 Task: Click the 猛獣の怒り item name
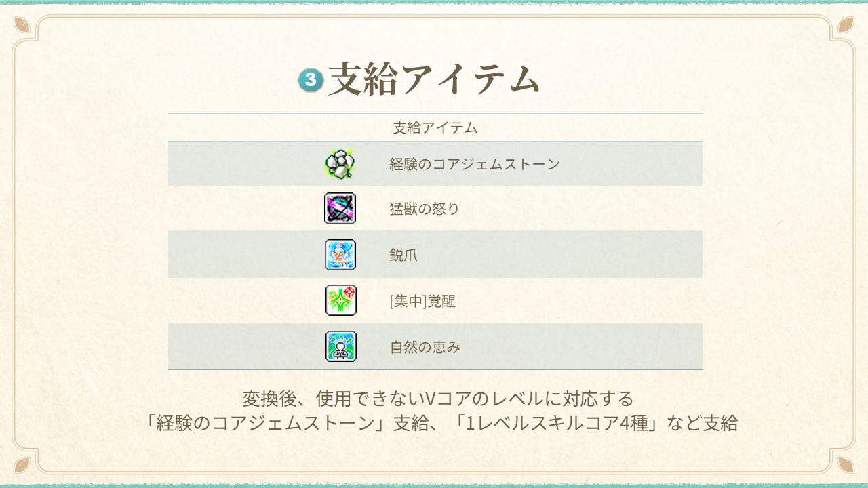click(x=425, y=209)
